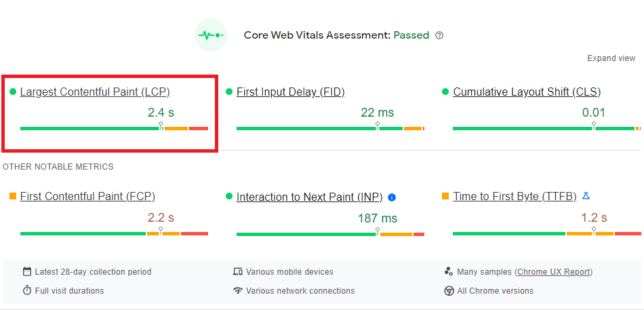Click the info icon next to INP
Viewport: 644px width, 310px height.
pyautogui.click(x=392, y=197)
